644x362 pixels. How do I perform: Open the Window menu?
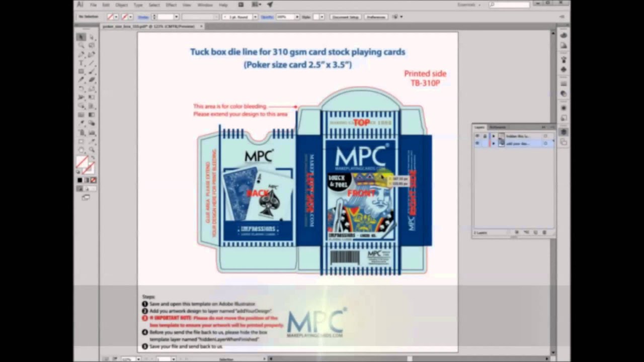[x=205, y=5]
